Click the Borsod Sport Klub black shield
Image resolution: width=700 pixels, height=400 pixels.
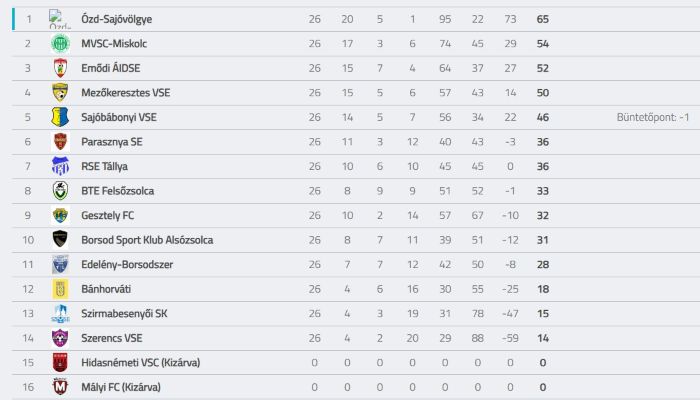60,240
